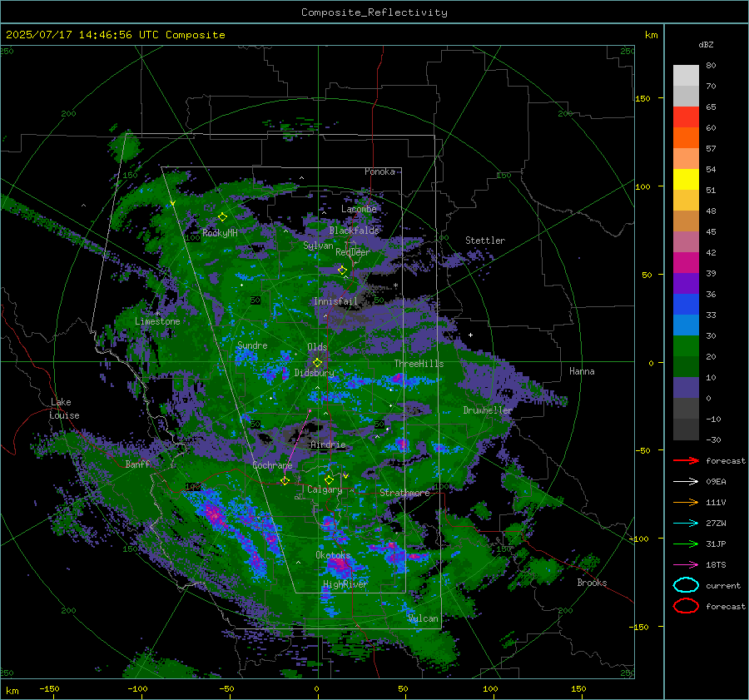Viewport: 749px width, 700px height.
Task: Click the Cochrane label
Action: pyautogui.click(x=272, y=465)
